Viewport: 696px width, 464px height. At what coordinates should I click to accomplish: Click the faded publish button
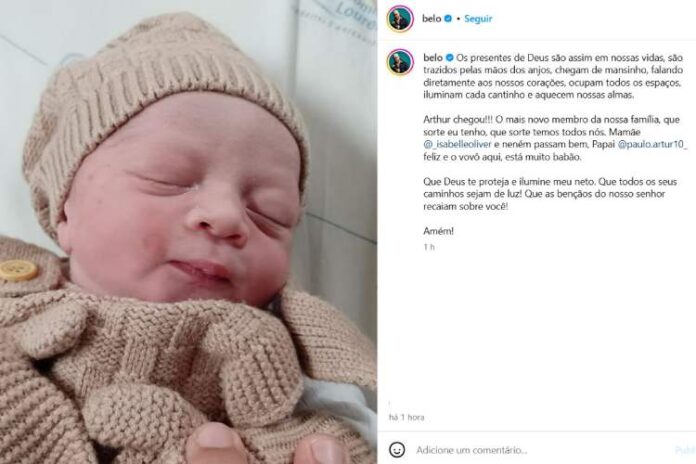pyautogui.click(x=685, y=450)
